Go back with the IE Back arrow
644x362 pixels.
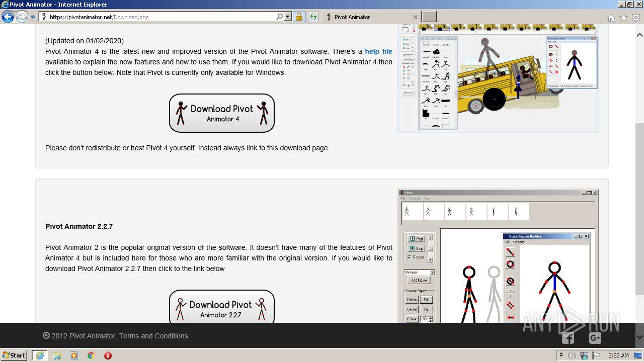click(x=8, y=17)
